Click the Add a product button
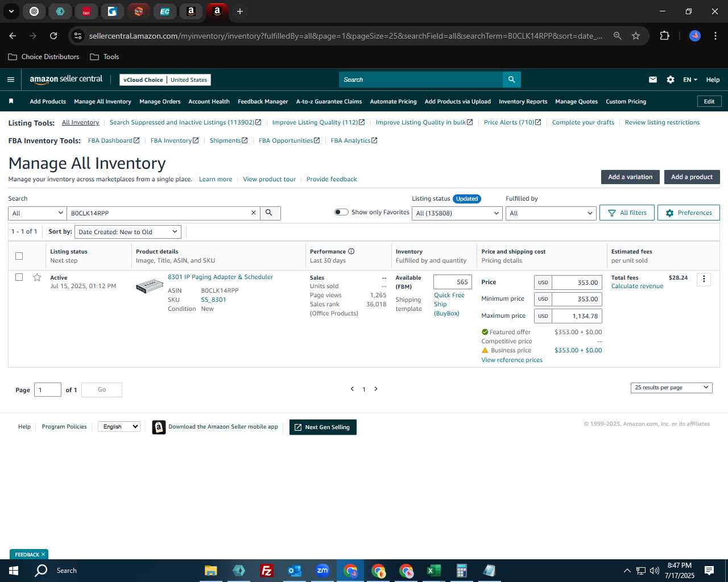 [692, 177]
